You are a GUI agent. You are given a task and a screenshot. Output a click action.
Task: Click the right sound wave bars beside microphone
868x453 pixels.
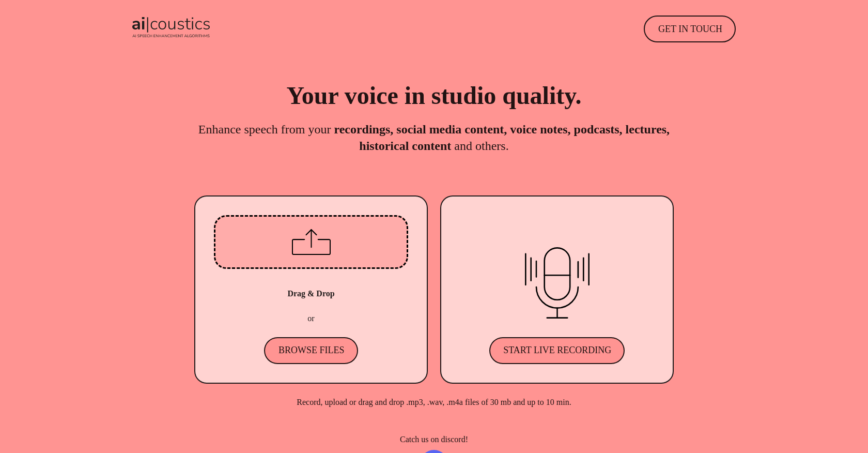583,269
